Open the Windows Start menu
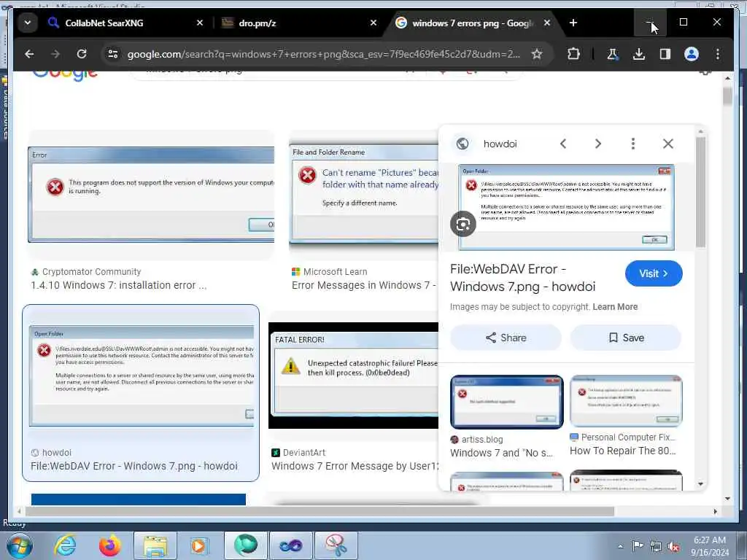Image resolution: width=747 pixels, height=560 pixels. coord(19,545)
